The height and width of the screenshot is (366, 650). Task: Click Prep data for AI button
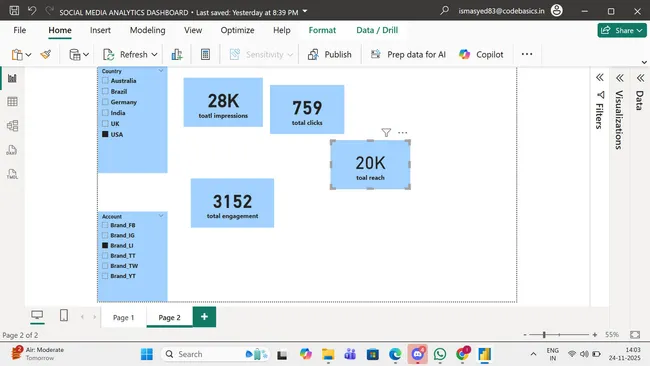point(408,54)
